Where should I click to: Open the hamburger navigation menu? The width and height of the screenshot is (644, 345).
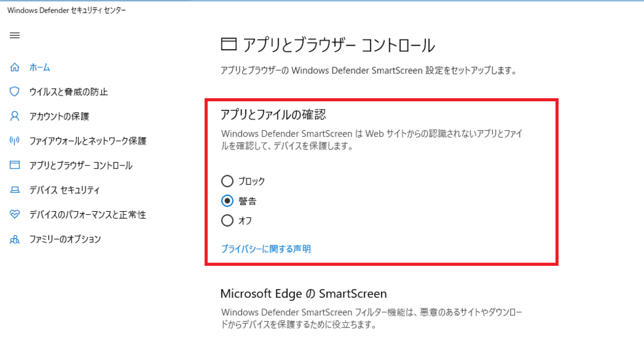pyautogui.click(x=15, y=35)
